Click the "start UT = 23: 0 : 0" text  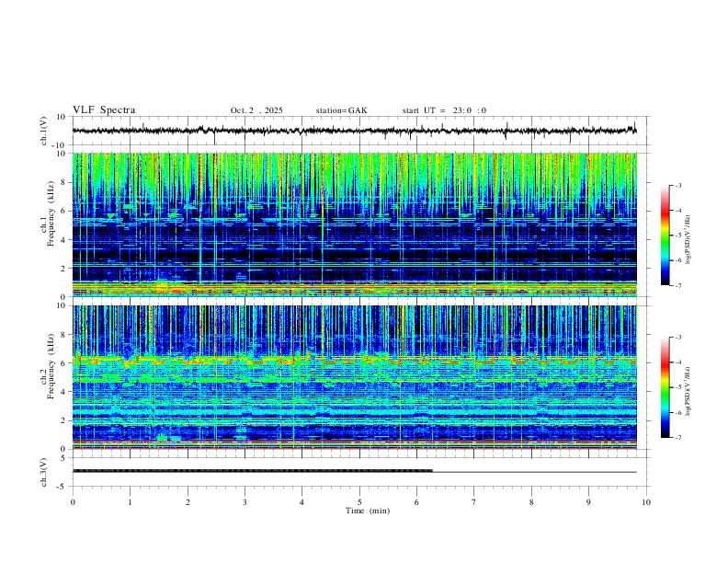(444, 110)
